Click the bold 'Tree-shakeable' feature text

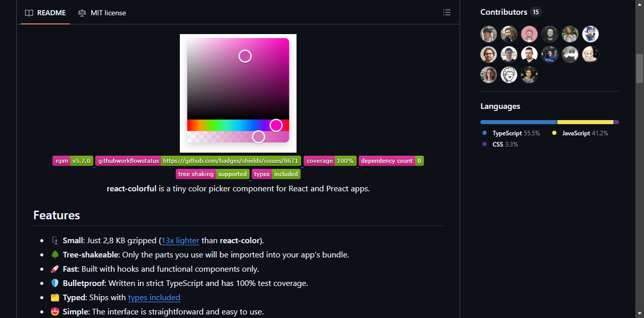pyautogui.click(x=91, y=254)
